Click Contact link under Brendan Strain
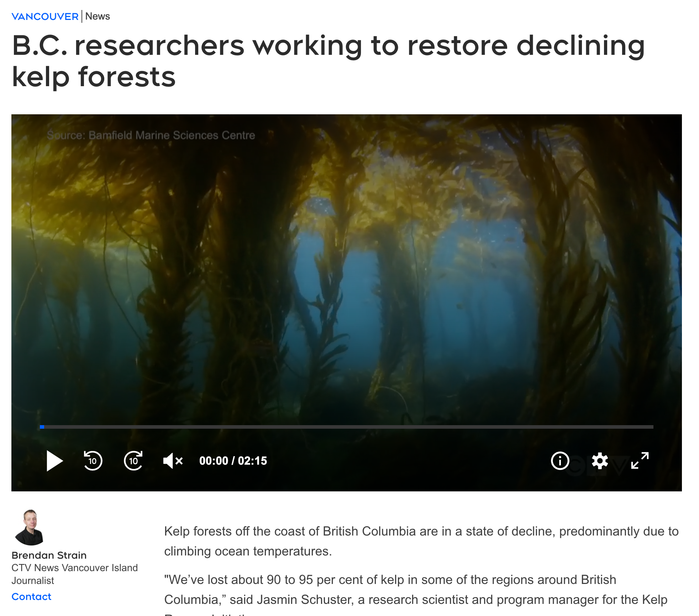 tap(31, 596)
